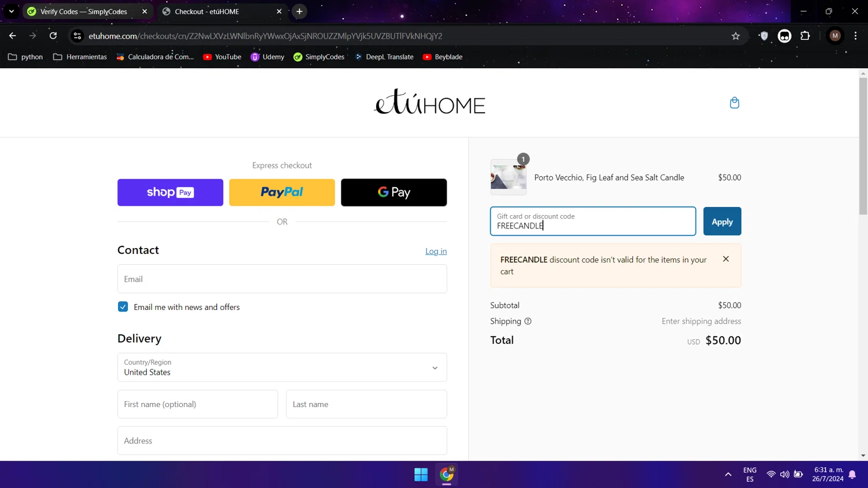
Task: Check out with PayPal
Action: pos(282,193)
